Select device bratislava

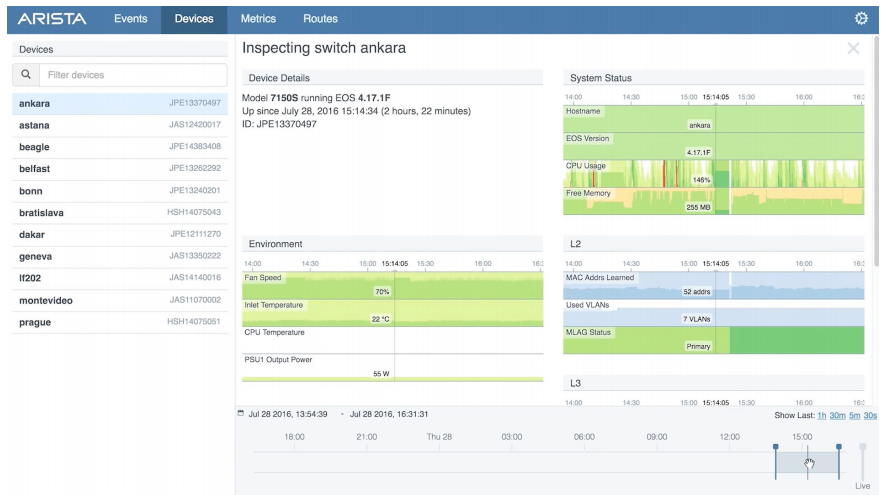120,213
